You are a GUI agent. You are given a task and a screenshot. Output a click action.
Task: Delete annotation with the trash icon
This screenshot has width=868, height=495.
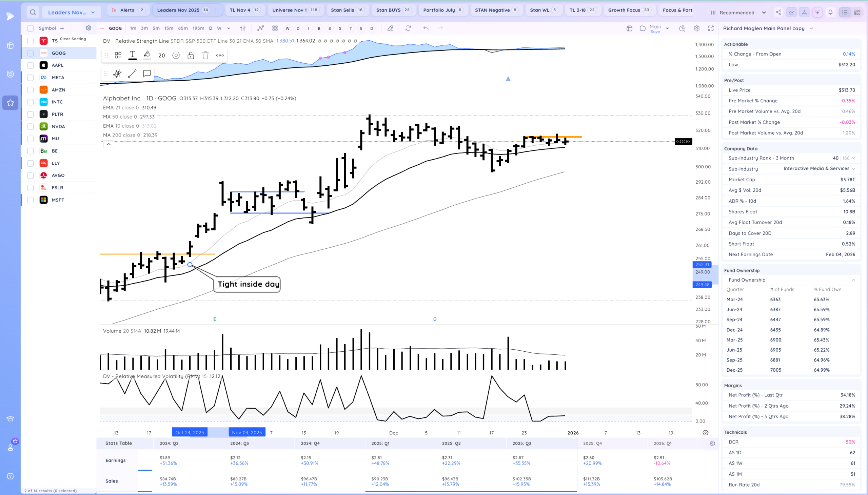click(x=205, y=55)
